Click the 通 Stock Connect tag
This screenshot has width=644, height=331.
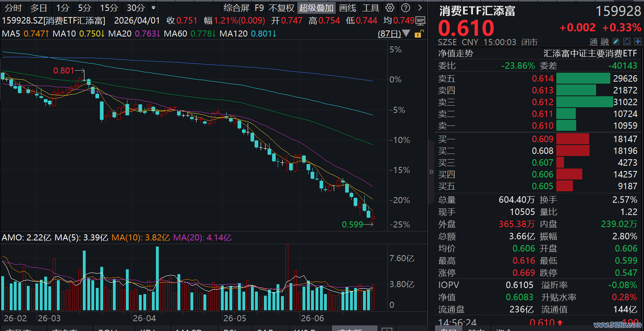pos(594,42)
